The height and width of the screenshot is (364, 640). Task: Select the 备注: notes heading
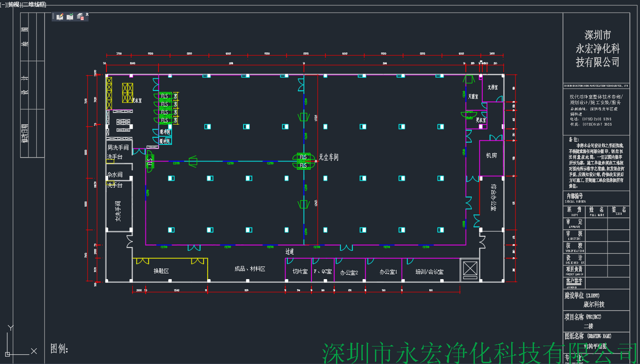tap(574, 140)
